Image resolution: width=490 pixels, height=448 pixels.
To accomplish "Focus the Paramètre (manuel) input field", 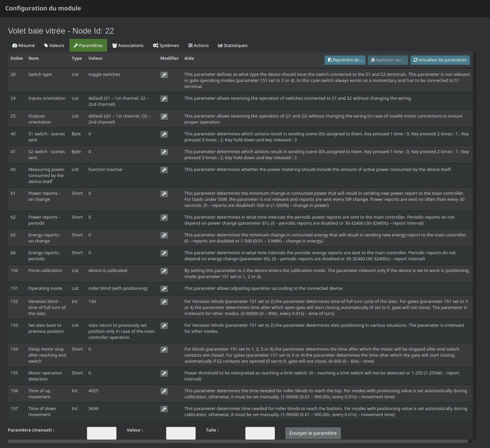I will coord(101,433).
